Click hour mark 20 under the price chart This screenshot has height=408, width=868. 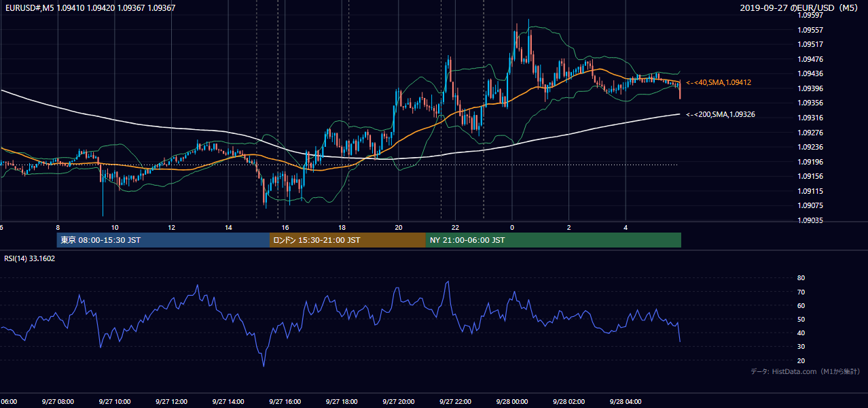(399, 227)
